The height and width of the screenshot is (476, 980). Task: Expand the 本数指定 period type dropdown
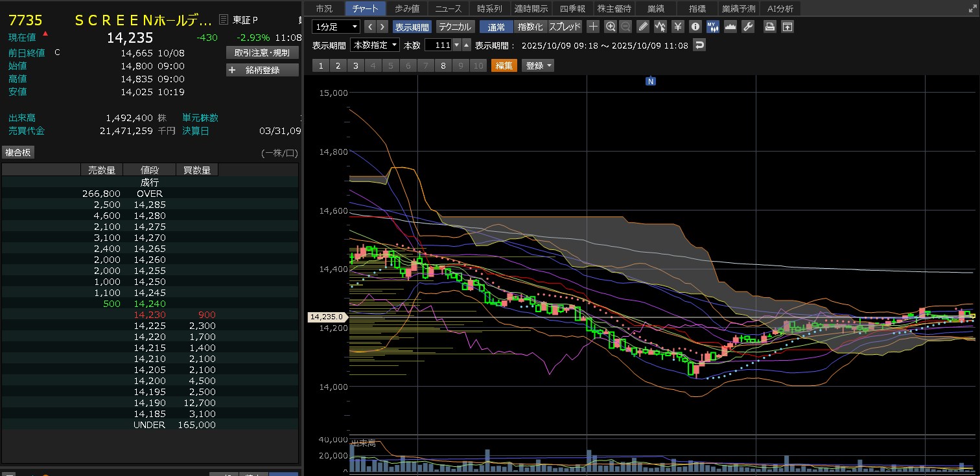pos(375,45)
